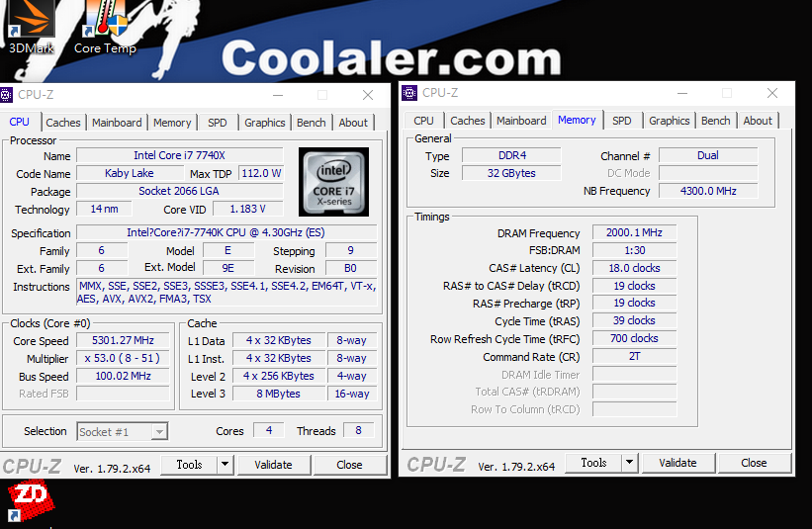The height and width of the screenshot is (529, 812).
Task: Switch to CPU tab in right CPU-Z window
Action: point(423,121)
